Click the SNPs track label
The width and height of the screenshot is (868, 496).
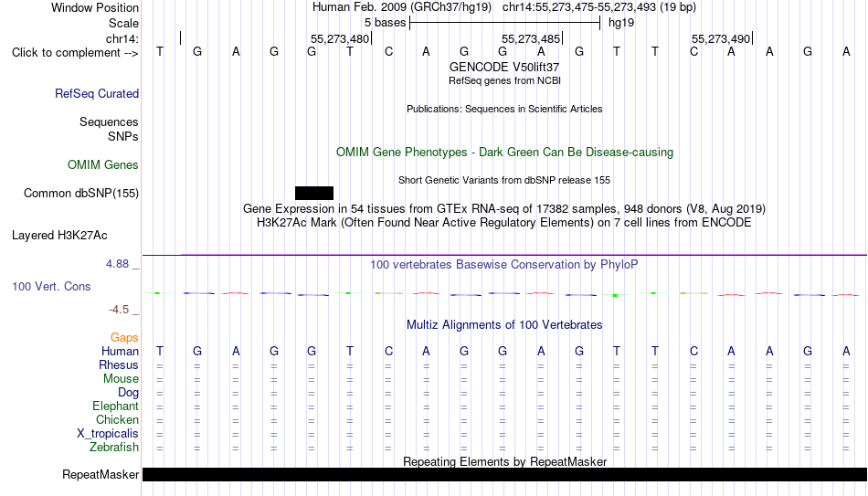[x=123, y=136]
